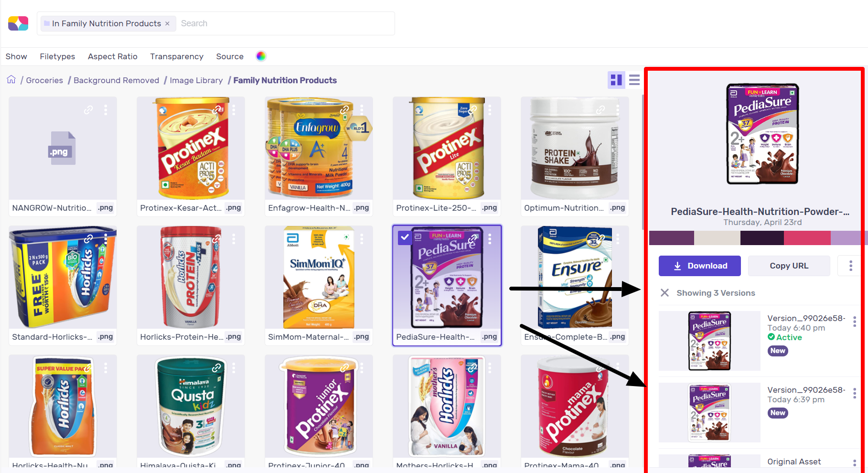Viewport: 868px width, 473px height.
Task: Open the Source filter menu
Action: click(x=230, y=56)
